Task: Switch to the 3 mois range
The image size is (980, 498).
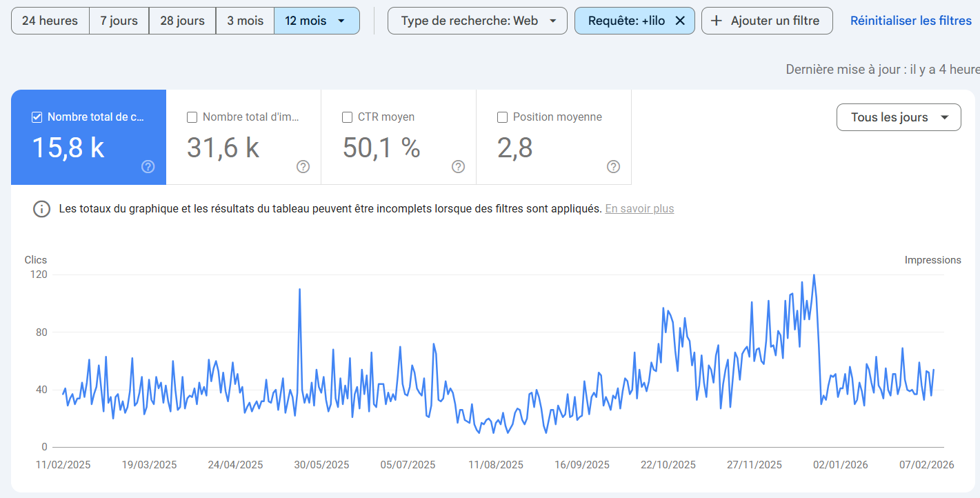Action: 245,21
